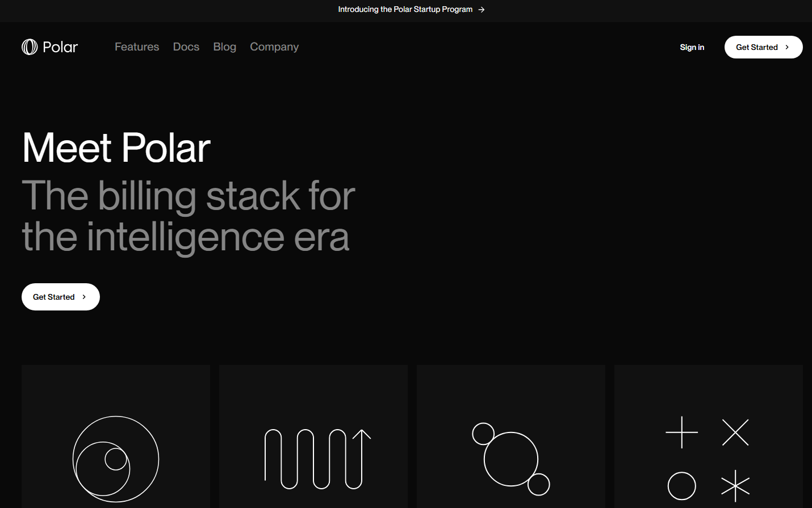Screen dimensions: 812x508
Task: Click the Polar logo in the header
Action: [50, 47]
